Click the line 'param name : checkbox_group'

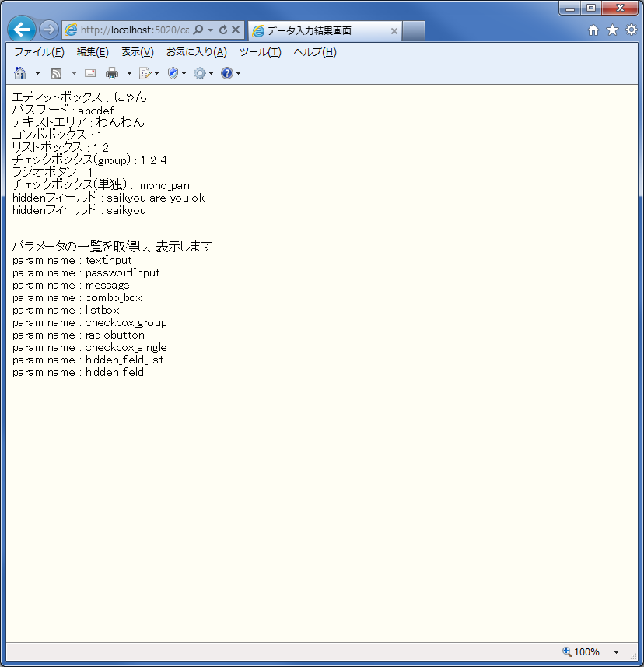pyautogui.click(x=89, y=322)
